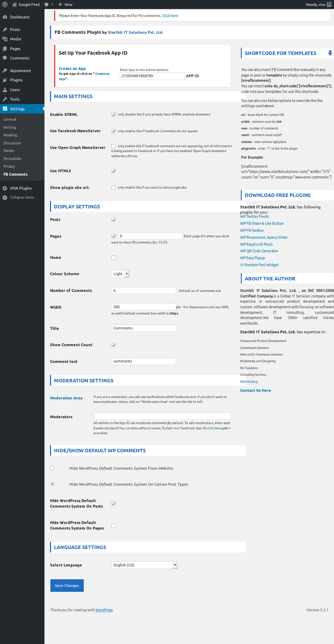Enable the Home display checkbox
The height and width of the screenshot is (644, 334).
tap(113, 258)
